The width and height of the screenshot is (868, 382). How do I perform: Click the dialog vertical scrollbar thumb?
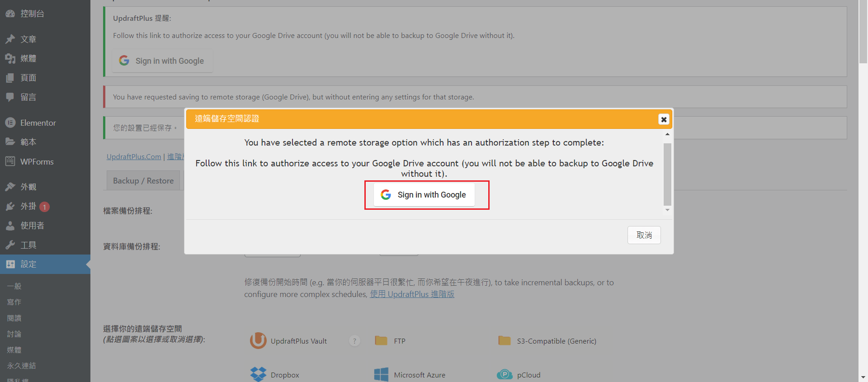tap(667, 174)
